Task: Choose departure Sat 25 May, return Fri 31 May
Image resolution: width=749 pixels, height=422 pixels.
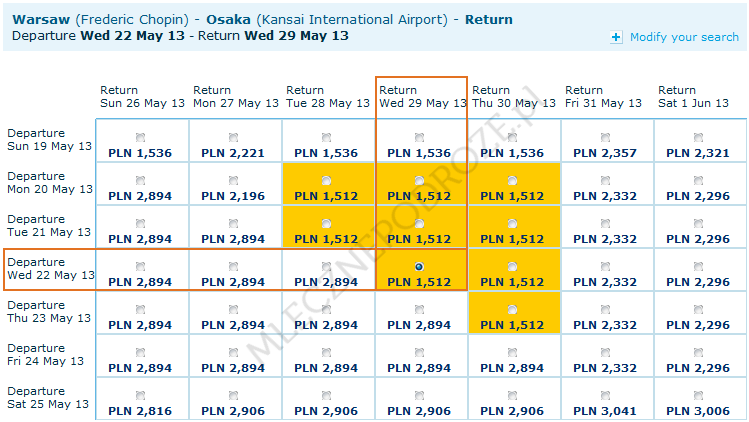Action: (605, 395)
